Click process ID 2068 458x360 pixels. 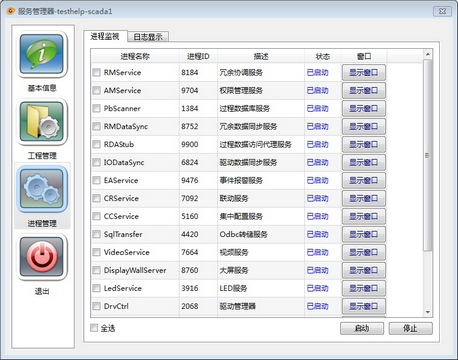190,306
